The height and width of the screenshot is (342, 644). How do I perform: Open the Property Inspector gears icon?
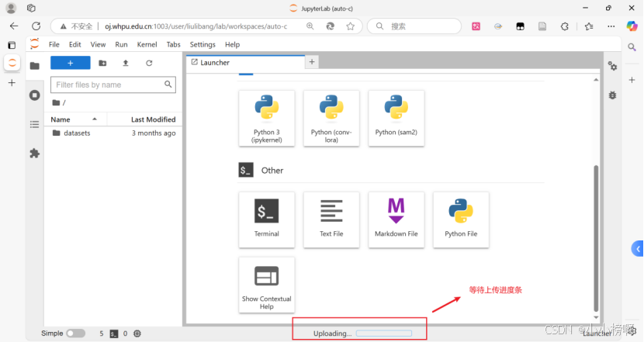(612, 66)
